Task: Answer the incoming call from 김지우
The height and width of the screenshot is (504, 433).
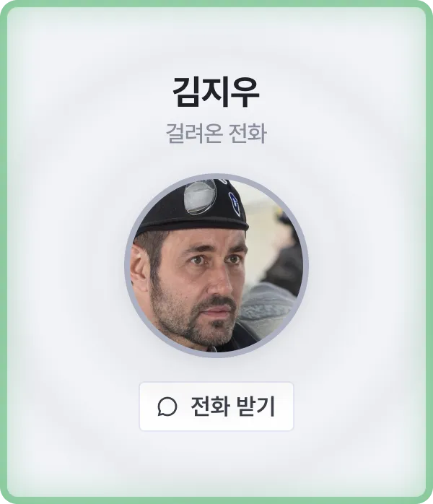Action: point(216,407)
